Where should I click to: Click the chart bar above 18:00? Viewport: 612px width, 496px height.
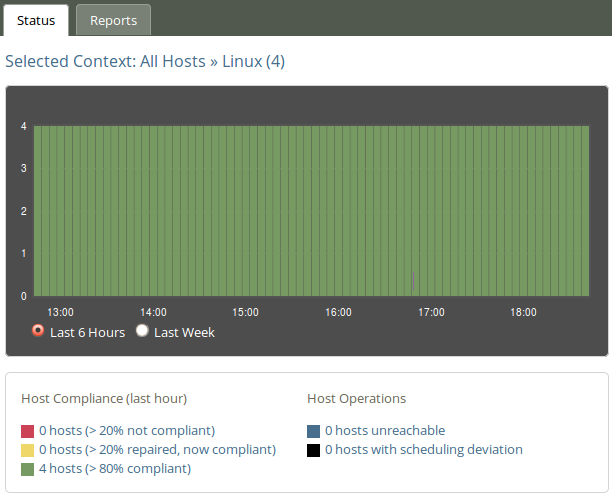[x=523, y=211]
